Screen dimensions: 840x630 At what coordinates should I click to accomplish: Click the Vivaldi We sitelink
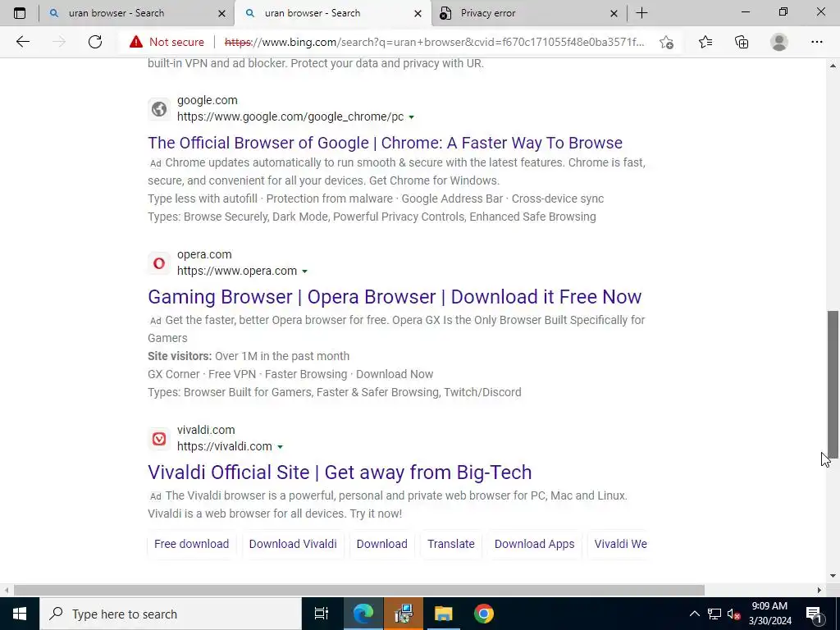(x=620, y=544)
